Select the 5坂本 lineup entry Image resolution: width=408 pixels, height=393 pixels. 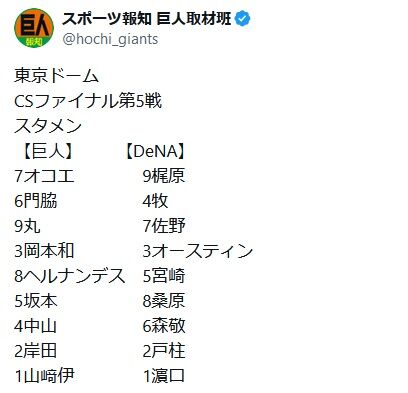[36, 301]
